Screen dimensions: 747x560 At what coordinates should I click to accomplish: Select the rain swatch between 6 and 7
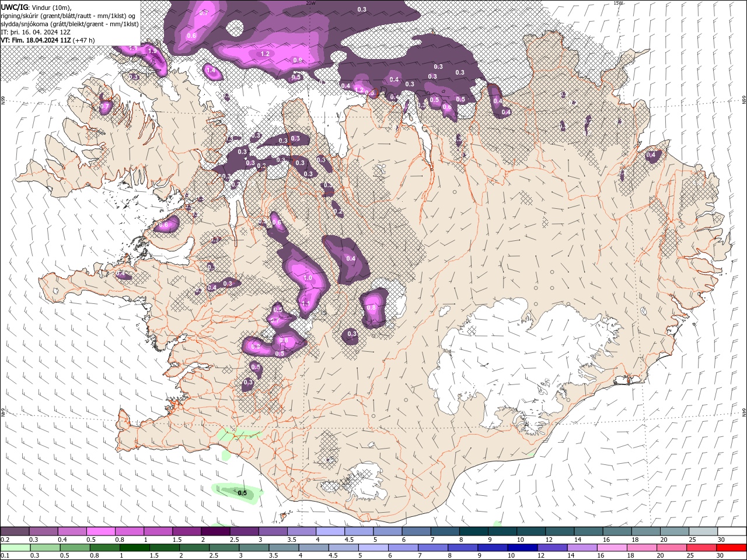coord(403,548)
